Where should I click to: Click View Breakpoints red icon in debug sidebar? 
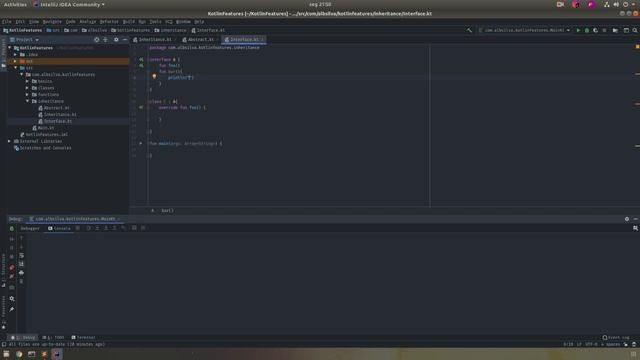(12, 268)
